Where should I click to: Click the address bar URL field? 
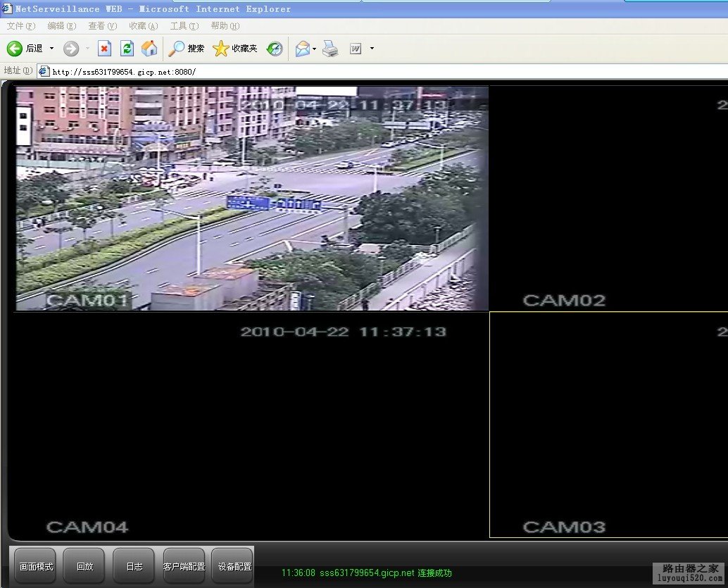point(282,72)
